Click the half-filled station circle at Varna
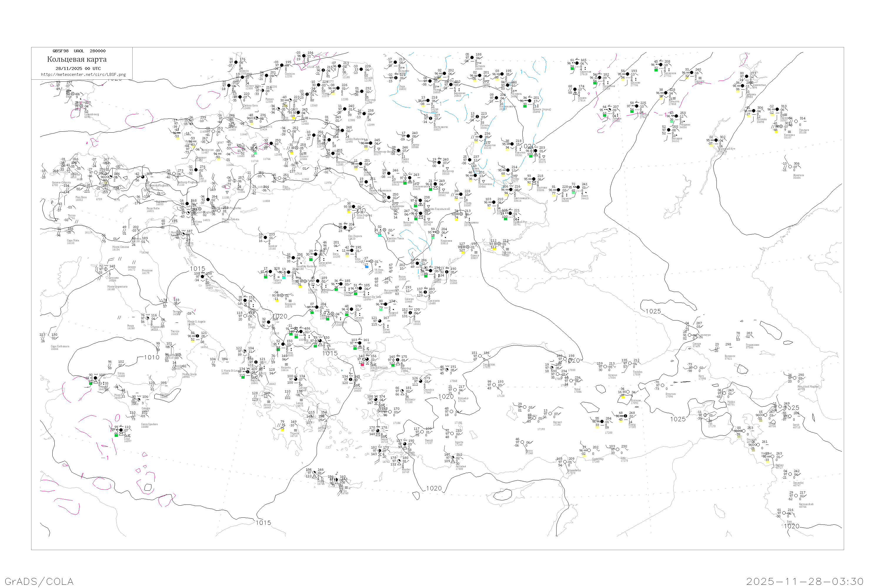The height and width of the screenshot is (588, 882). [x=410, y=313]
